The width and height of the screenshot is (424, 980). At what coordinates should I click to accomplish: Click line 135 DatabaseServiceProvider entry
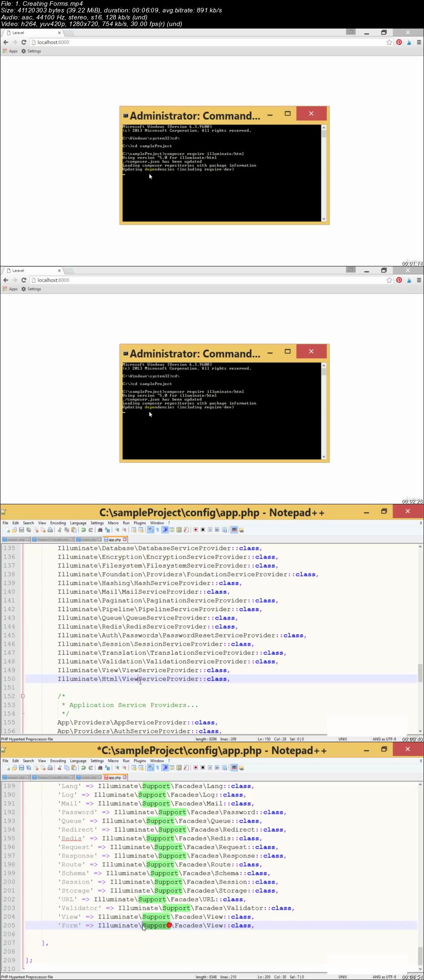(x=160, y=548)
